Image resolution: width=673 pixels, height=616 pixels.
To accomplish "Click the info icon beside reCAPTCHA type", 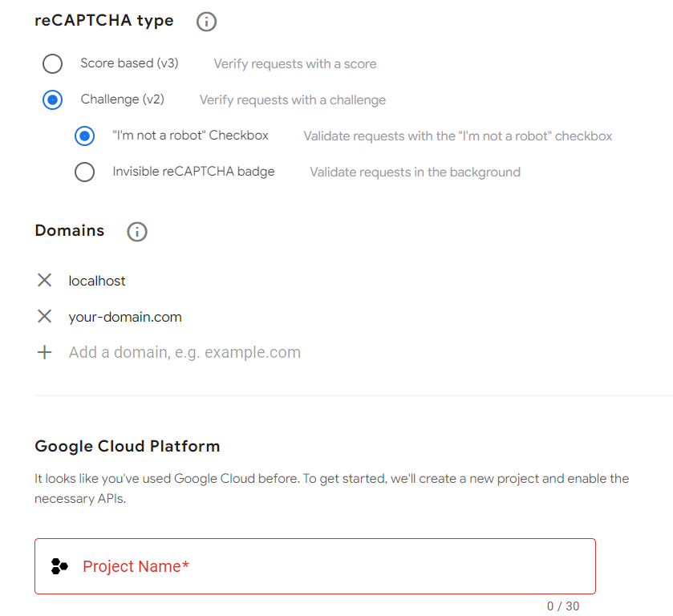I will pyautogui.click(x=206, y=22).
